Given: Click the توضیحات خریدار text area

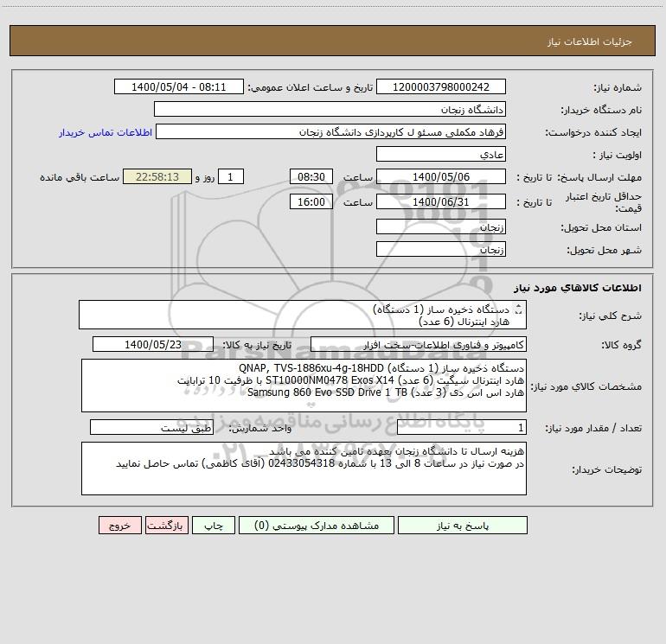Looking at the screenshot, I should (304, 469).
